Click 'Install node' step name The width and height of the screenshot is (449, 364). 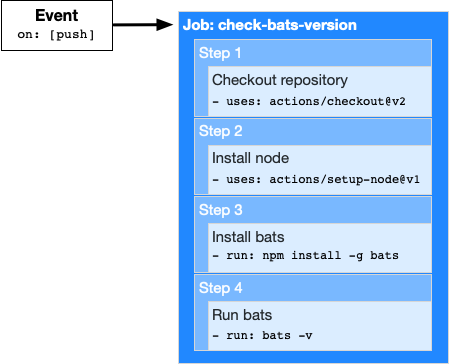250,158
